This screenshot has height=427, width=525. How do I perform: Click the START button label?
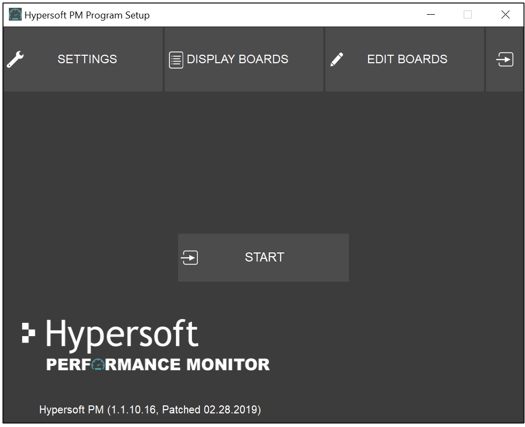point(264,257)
